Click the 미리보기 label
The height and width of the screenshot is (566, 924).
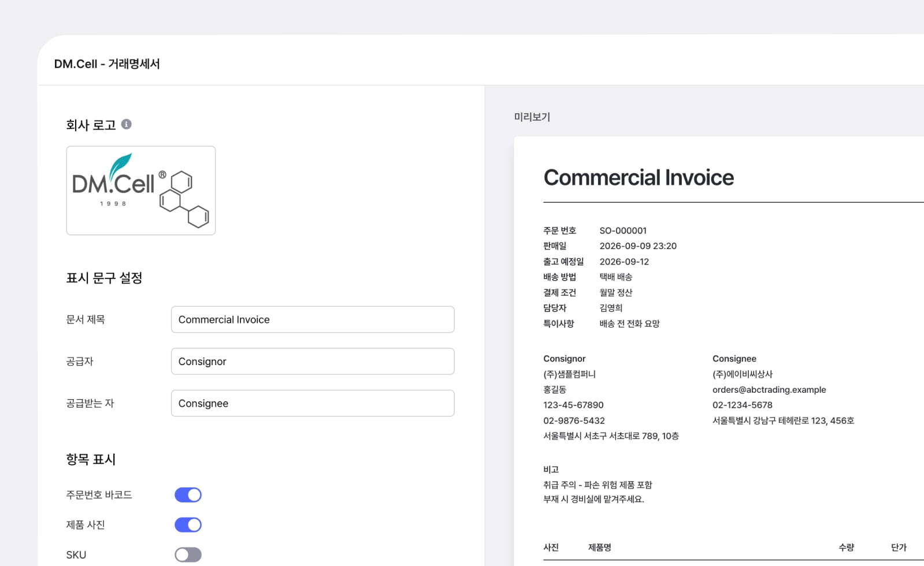coord(532,117)
